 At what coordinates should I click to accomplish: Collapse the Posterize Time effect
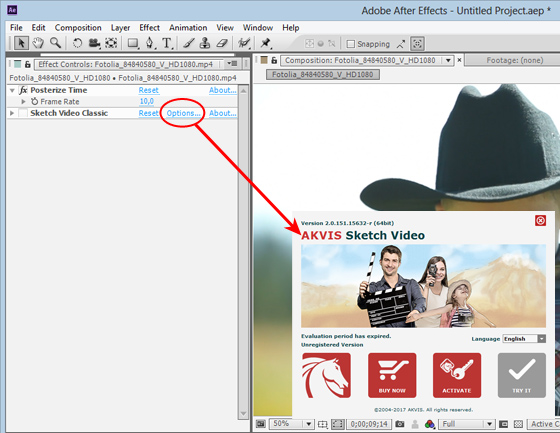tap(12, 90)
